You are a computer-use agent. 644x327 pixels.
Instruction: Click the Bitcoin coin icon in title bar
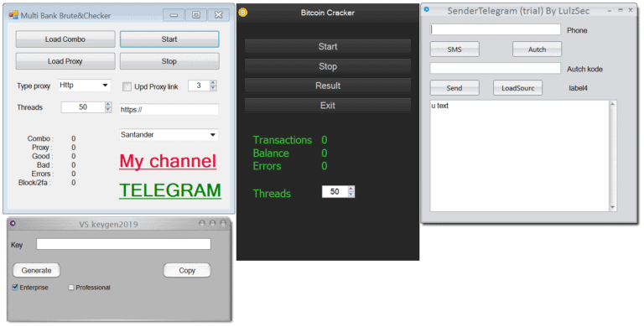(x=242, y=13)
